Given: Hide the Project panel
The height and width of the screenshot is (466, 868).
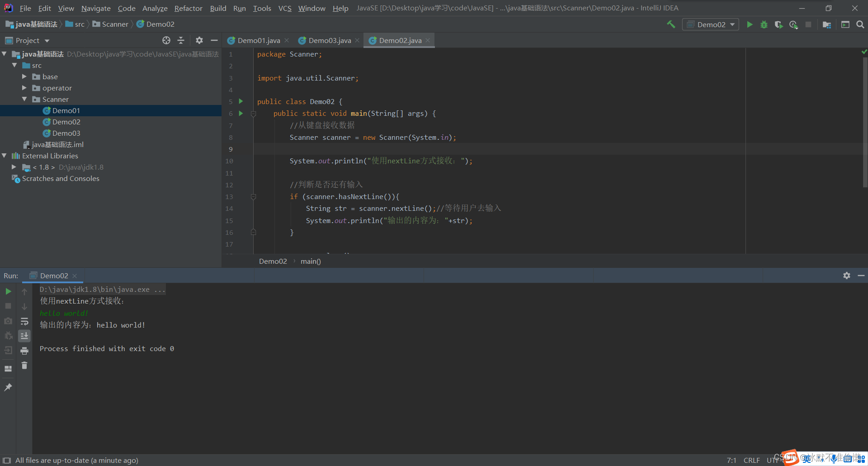Looking at the screenshot, I should click(214, 40).
